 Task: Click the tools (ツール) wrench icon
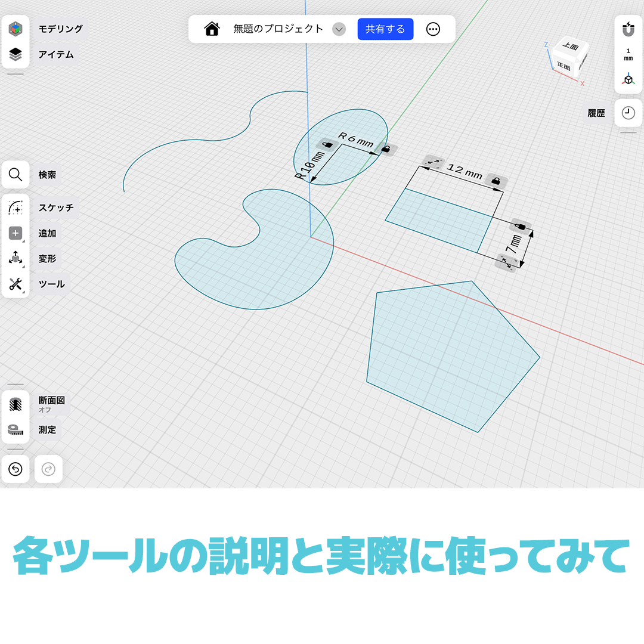pyautogui.click(x=15, y=284)
